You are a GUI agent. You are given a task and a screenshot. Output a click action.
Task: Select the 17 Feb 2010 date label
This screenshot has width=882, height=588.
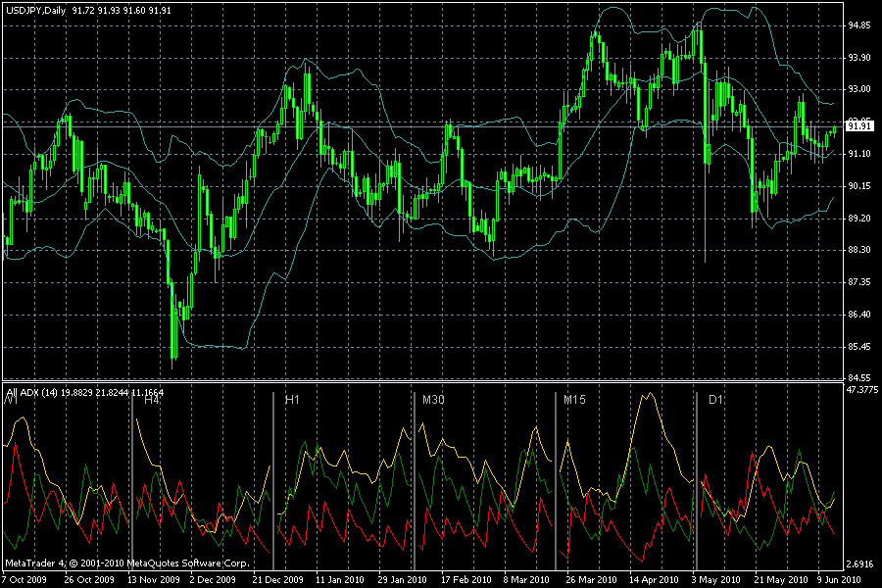point(465,579)
